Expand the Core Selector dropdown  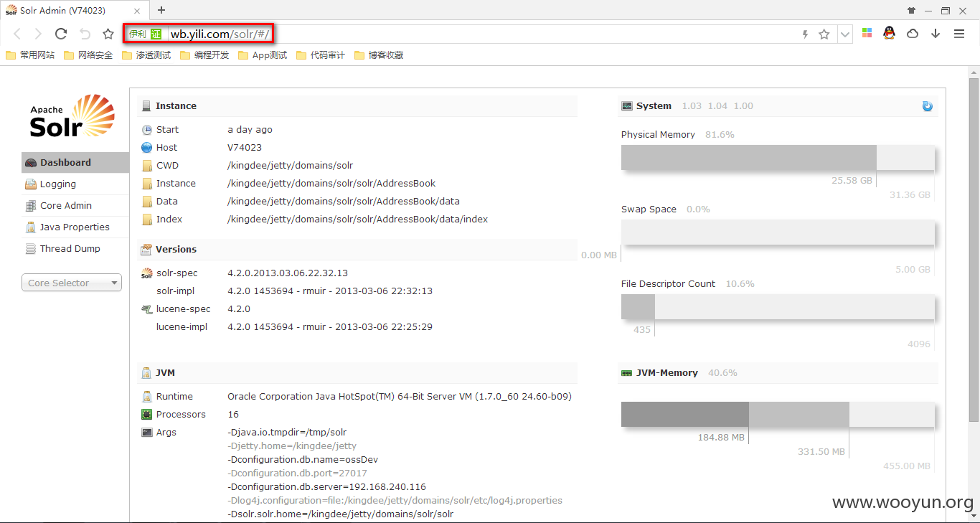click(72, 283)
